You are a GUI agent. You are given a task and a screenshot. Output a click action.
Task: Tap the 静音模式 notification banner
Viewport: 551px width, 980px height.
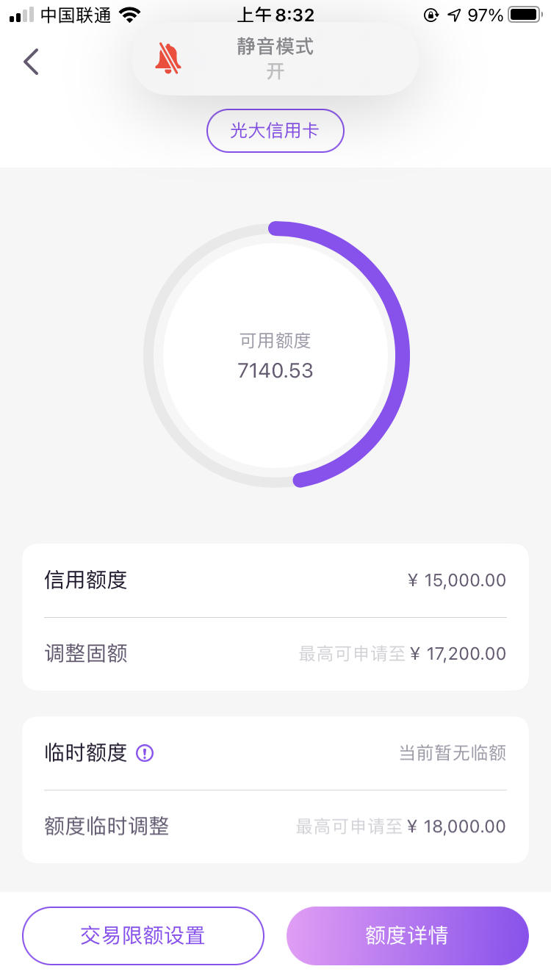point(275,59)
